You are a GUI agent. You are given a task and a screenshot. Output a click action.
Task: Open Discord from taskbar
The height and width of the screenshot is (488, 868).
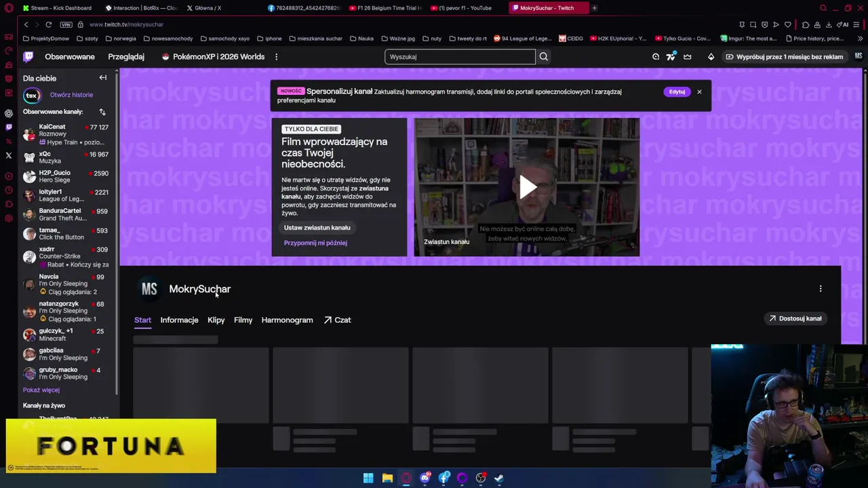pyautogui.click(x=425, y=478)
